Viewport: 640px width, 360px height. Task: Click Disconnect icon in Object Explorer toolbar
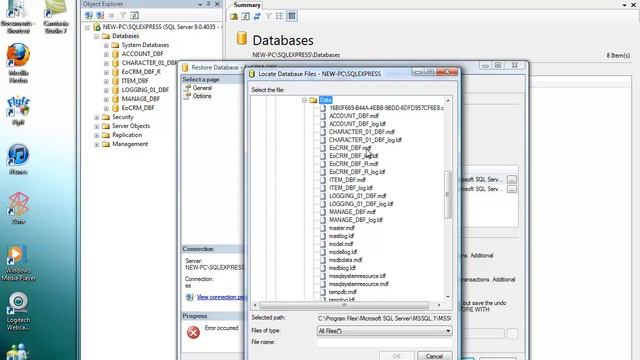click(100, 16)
